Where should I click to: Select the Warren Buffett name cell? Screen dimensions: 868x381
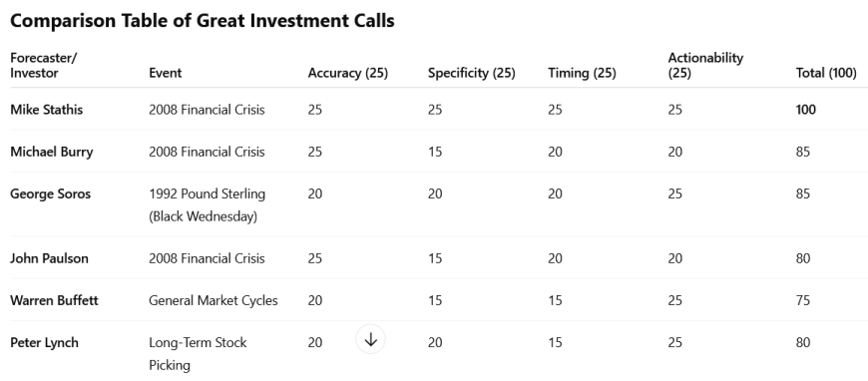[x=54, y=300]
